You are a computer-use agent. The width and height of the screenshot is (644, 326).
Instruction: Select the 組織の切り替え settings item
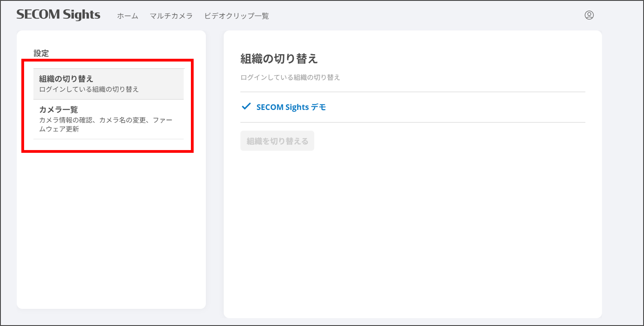[108, 84]
